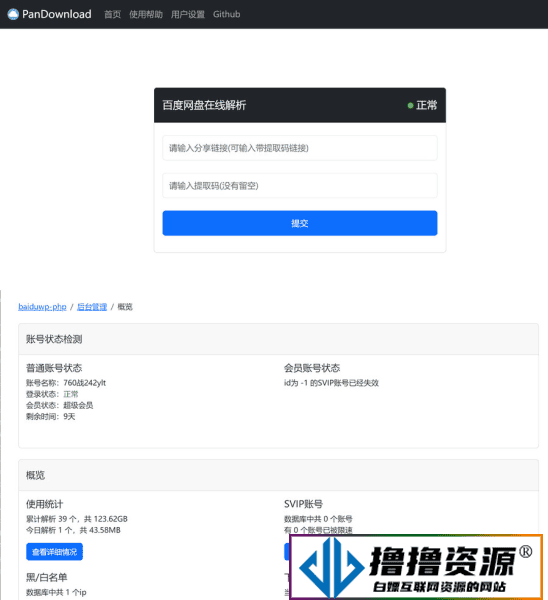Click the 概览 panel header
548x600 pixels.
point(278,475)
